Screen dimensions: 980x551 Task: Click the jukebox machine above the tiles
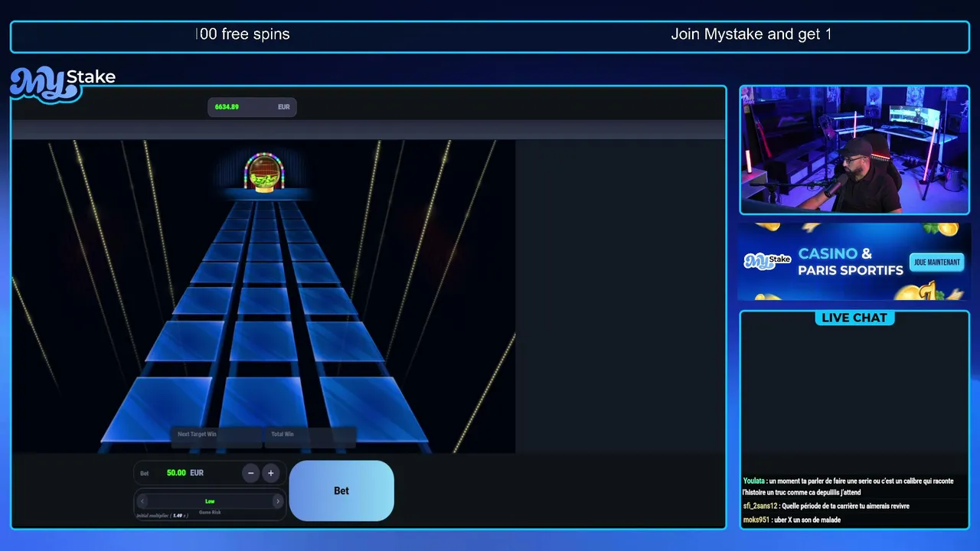pos(264,171)
